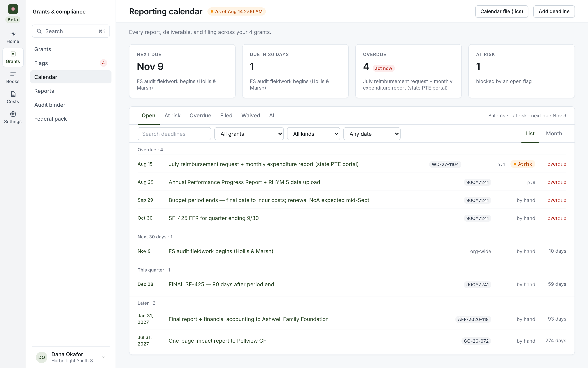Download the Calendar file (.ics)
This screenshot has width=588, height=368.
tap(501, 11)
